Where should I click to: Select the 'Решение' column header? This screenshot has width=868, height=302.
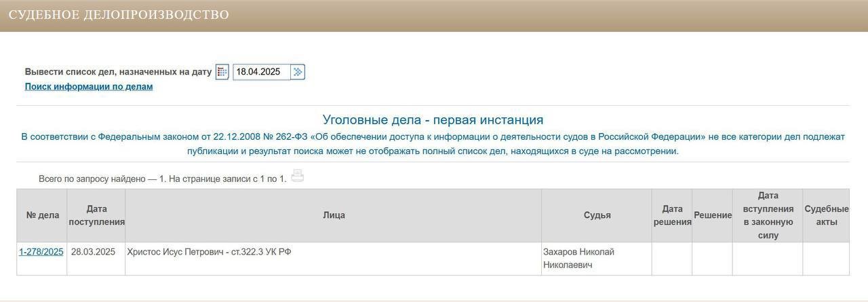713,215
